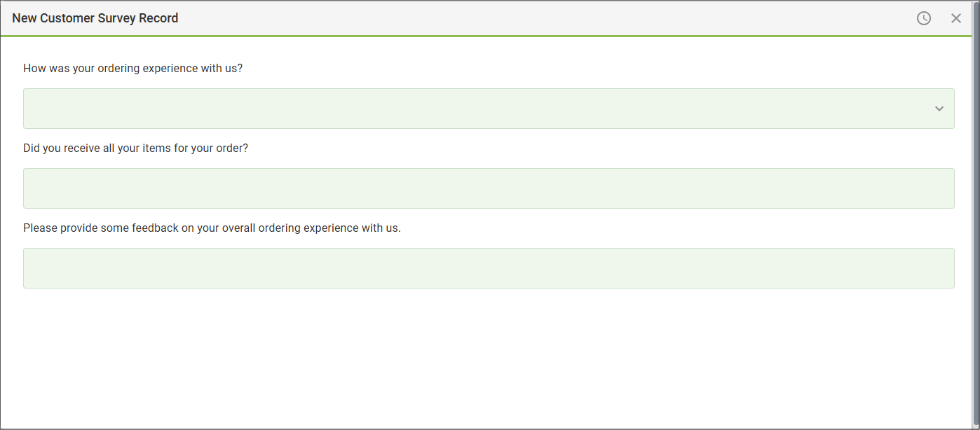This screenshot has height=430, width=980.
Task: Click the 'How was your ordering experience' label
Action: click(x=133, y=69)
